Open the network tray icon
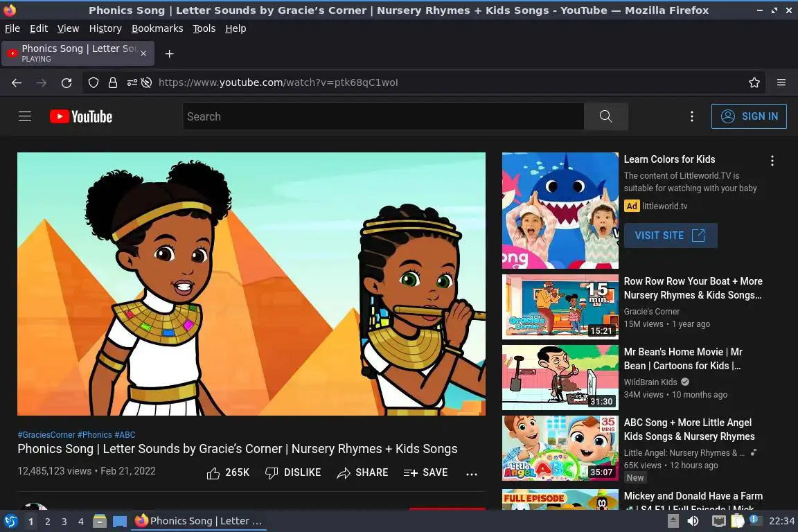 pyautogui.click(x=718, y=521)
